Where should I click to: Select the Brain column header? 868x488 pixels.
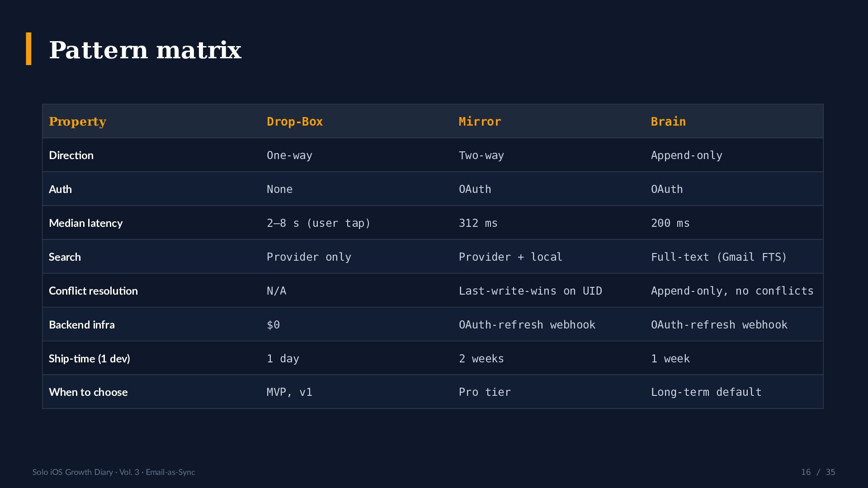click(x=668, y=122)
